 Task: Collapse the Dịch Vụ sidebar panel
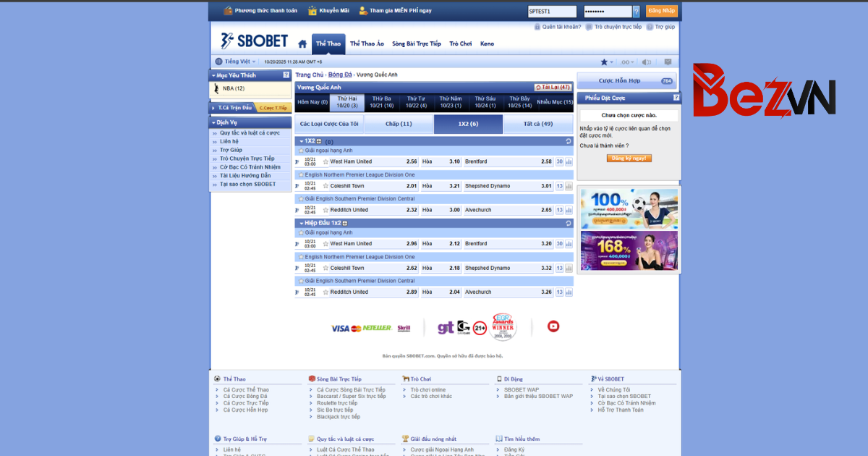(214, 123)
